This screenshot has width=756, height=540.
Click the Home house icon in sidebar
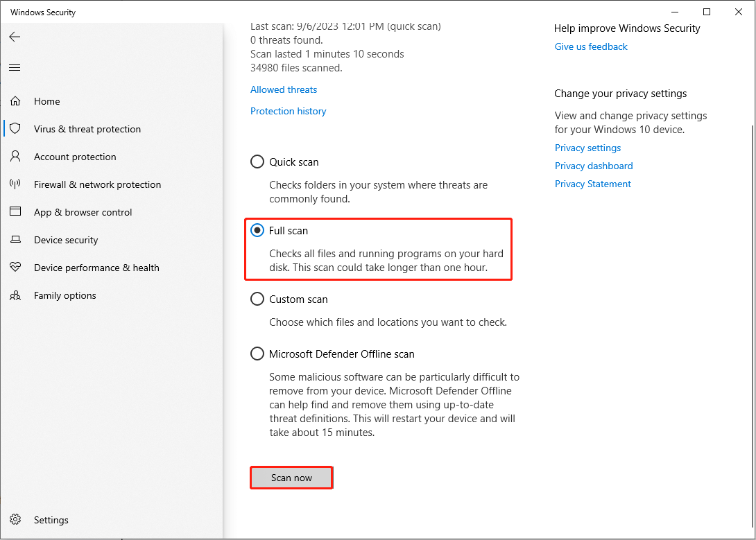(x=15, y=101)
